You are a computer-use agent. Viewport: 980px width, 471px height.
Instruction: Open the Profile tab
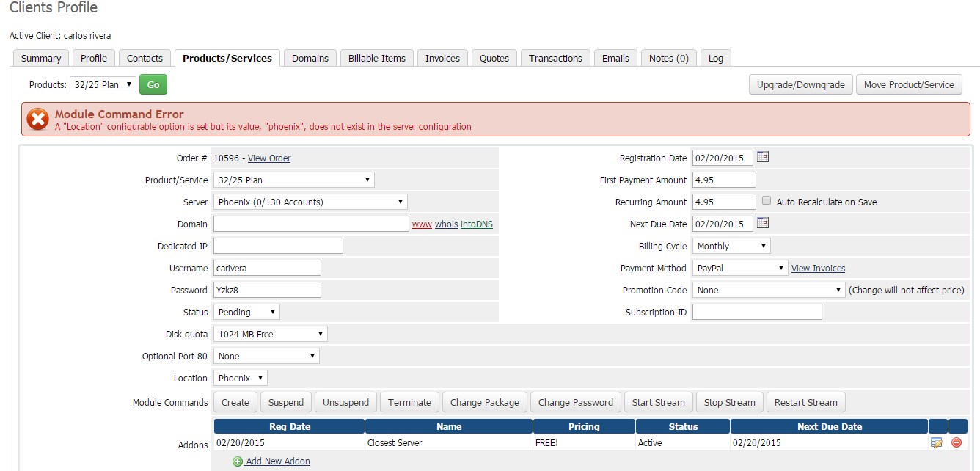click(94, 58)
